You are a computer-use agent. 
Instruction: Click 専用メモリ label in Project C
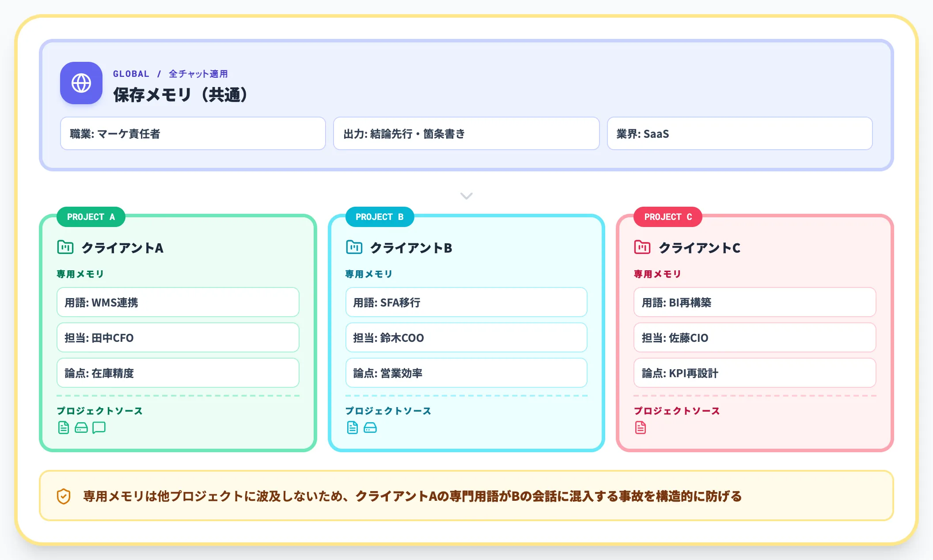(657, 274)
